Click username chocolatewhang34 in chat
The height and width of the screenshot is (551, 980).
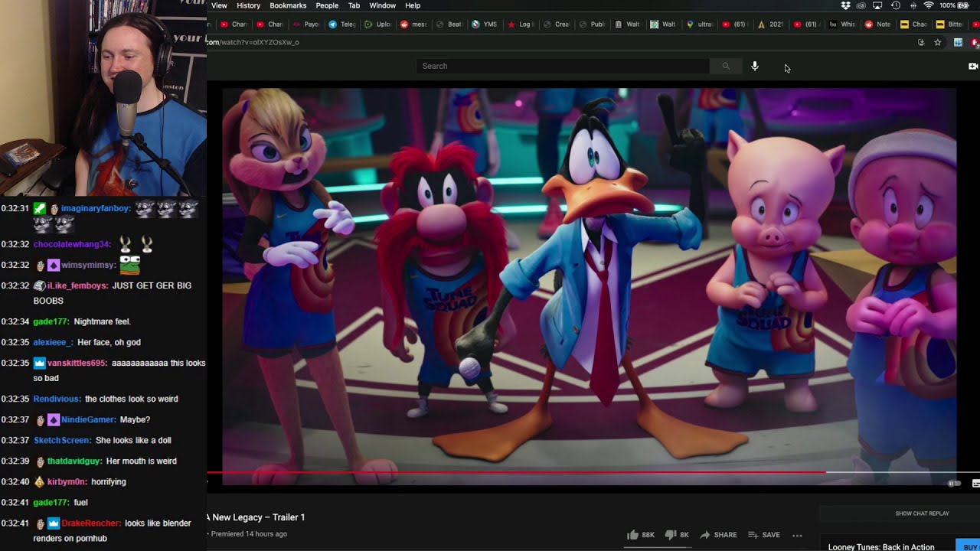pyautogui.click(x=72, y=244)
